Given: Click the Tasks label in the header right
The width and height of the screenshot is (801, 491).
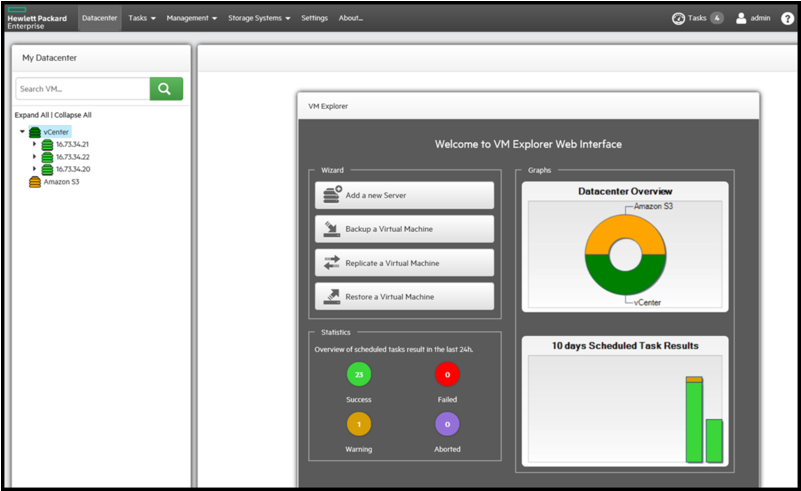Looking at the screenshot, I should pyautogui.click(x=697, y=18).
